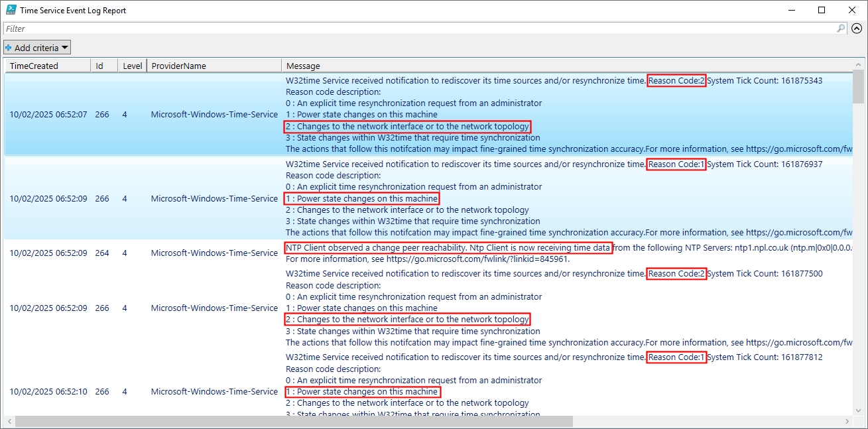This screenshot has width=868, height=429.
Task: Click the magnifier icon in the Filter box
Action: coord(841,29)
